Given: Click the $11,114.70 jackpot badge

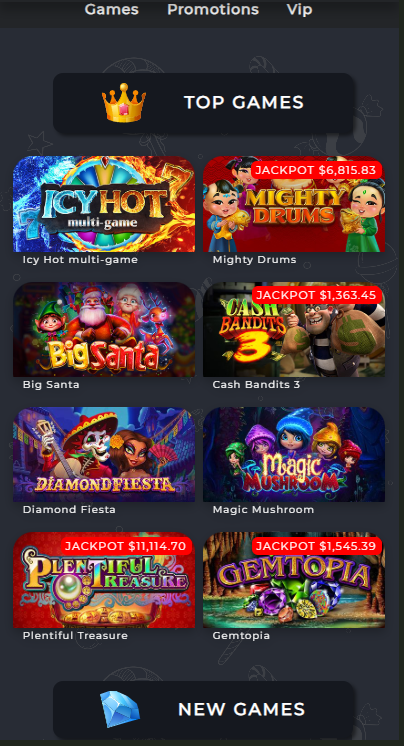Looking at the screenshot, I should point(126,546).
